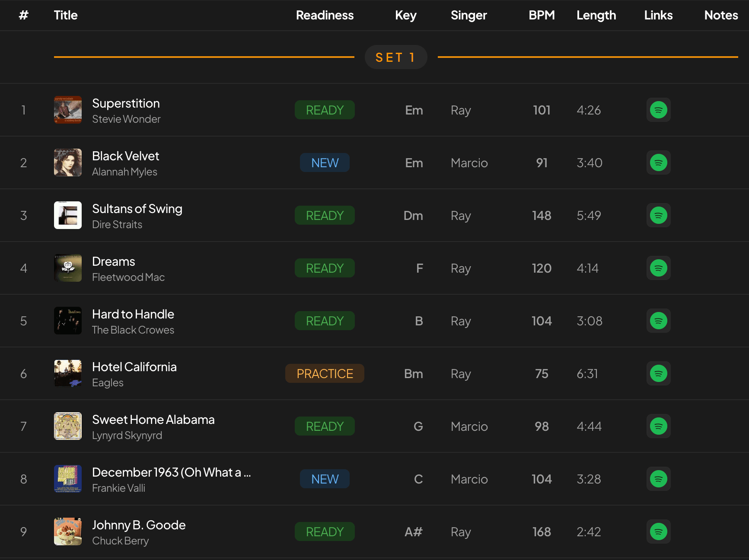Click the A# key of Johnny B. Goode
This screenshot has height=560, width=749.
[x=413, y=531]
